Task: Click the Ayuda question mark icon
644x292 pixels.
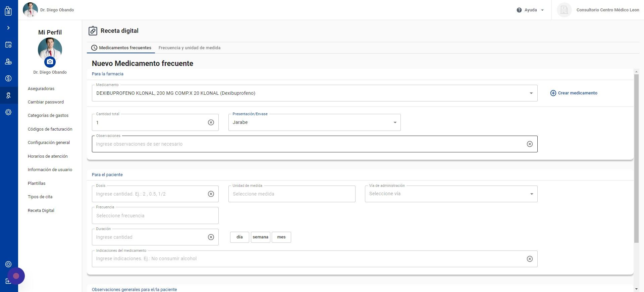Action: 519,10
